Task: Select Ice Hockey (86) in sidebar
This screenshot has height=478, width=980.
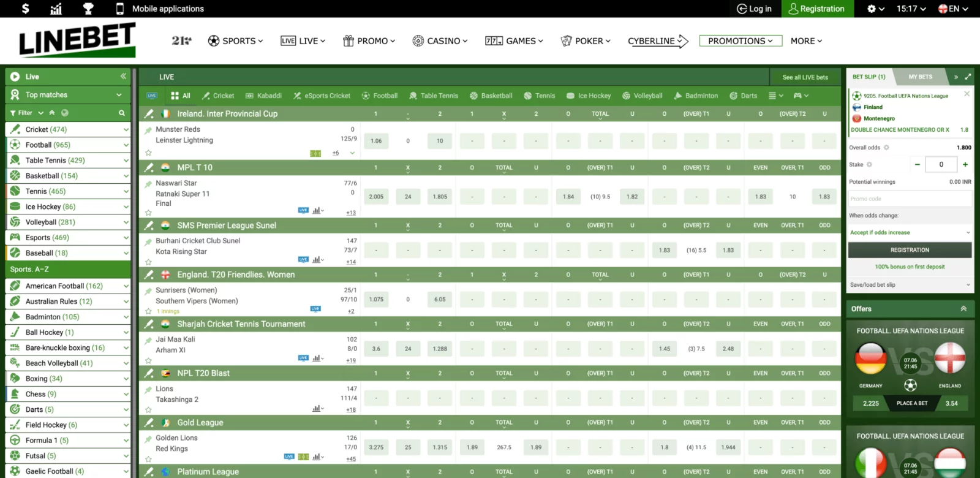Action: (68, 207)
